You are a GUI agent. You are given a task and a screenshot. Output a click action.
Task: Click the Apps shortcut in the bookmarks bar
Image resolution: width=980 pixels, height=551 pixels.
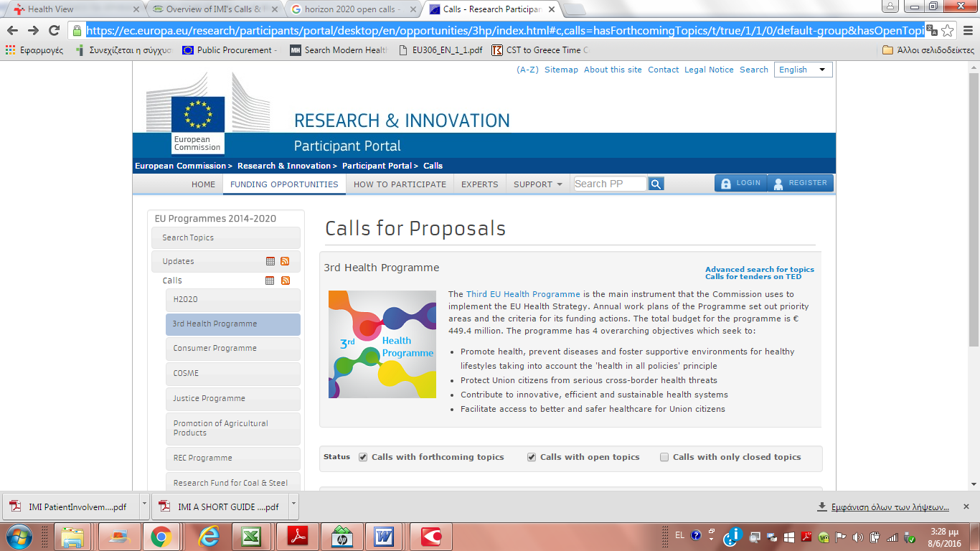pyautogui.click(x=34, y=50)
